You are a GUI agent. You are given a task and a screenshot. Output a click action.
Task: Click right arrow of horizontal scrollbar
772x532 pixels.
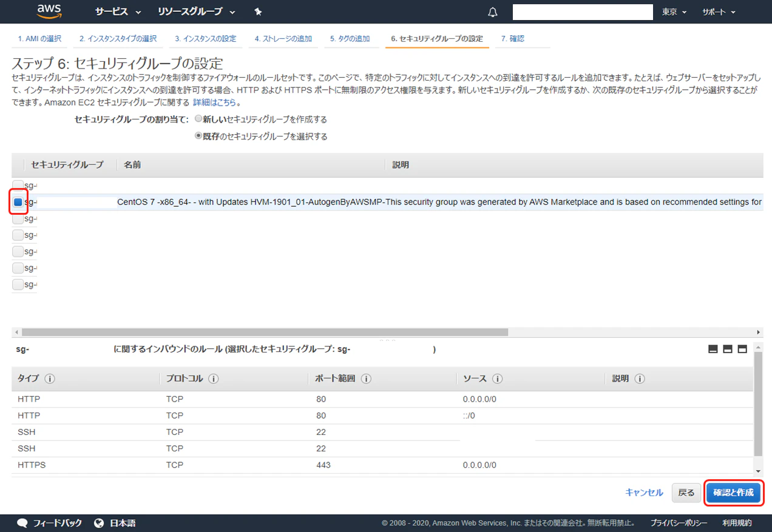pos(759,332)
